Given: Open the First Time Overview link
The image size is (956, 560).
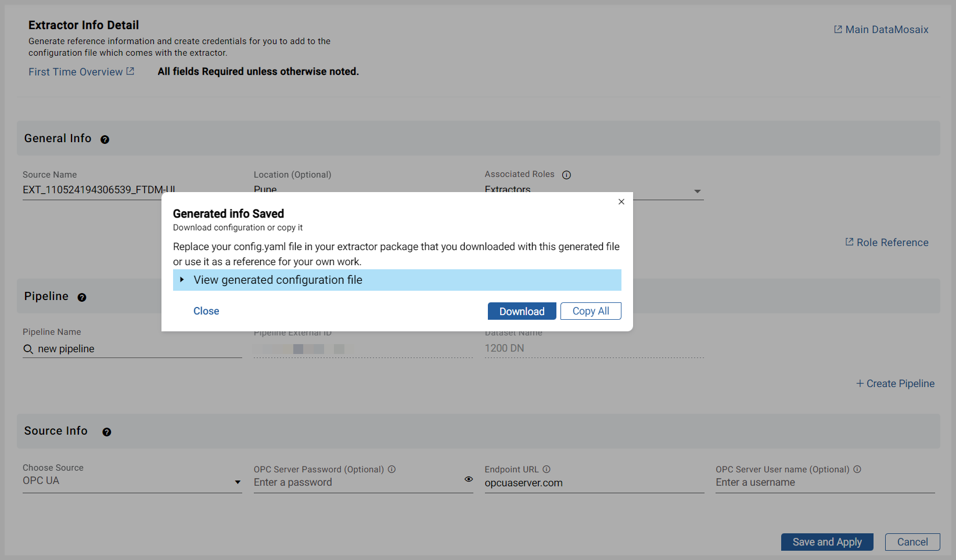Looking at the screenshot, I should 81,71.
